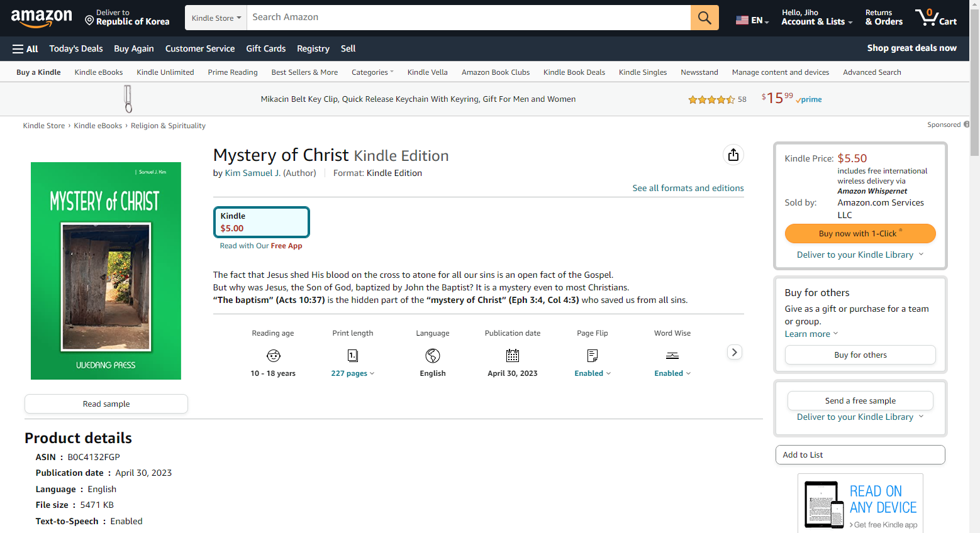This screenshot has width=980, height=533.
Task: Click the US flag language icon
Action: pos(742,20)
